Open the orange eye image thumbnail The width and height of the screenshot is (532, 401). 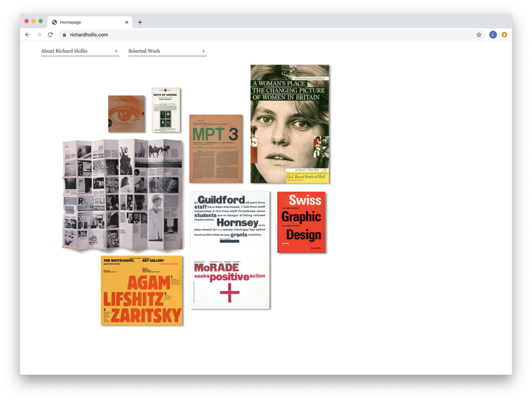coord(127,114)
